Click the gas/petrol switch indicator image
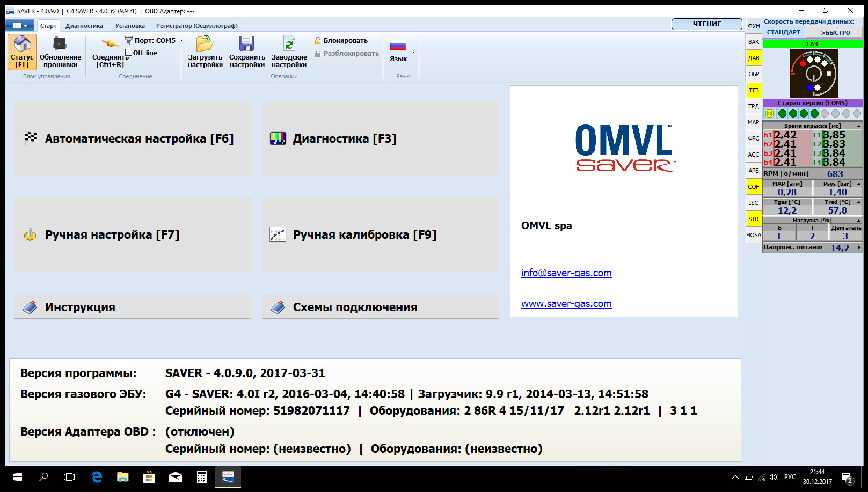 click(x=813, y=74)
